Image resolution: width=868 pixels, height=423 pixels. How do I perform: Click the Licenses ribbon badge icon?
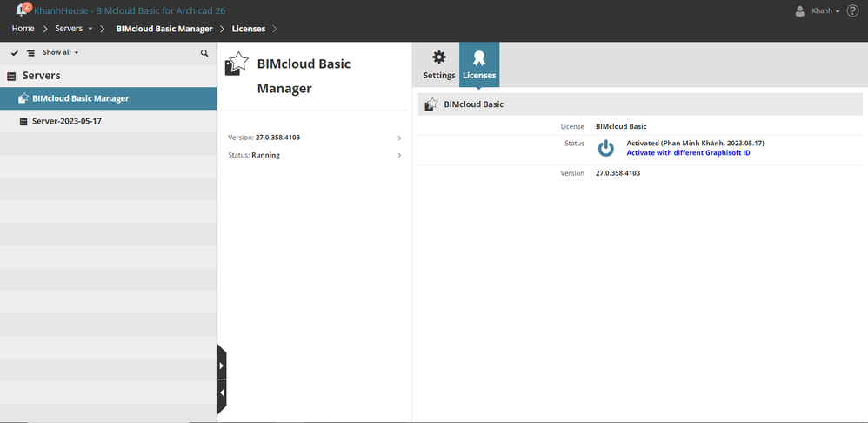[479, 57]
